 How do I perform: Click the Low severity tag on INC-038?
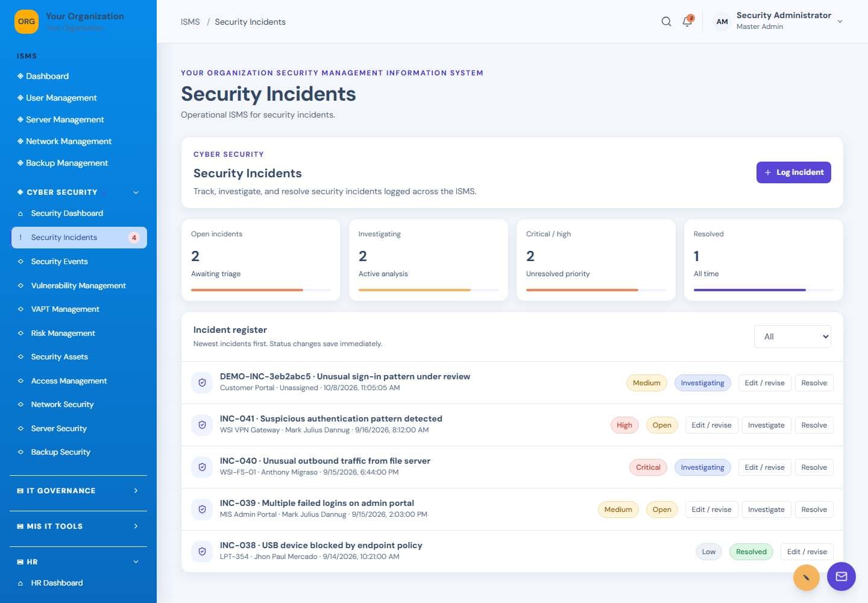tap(709, 552)
